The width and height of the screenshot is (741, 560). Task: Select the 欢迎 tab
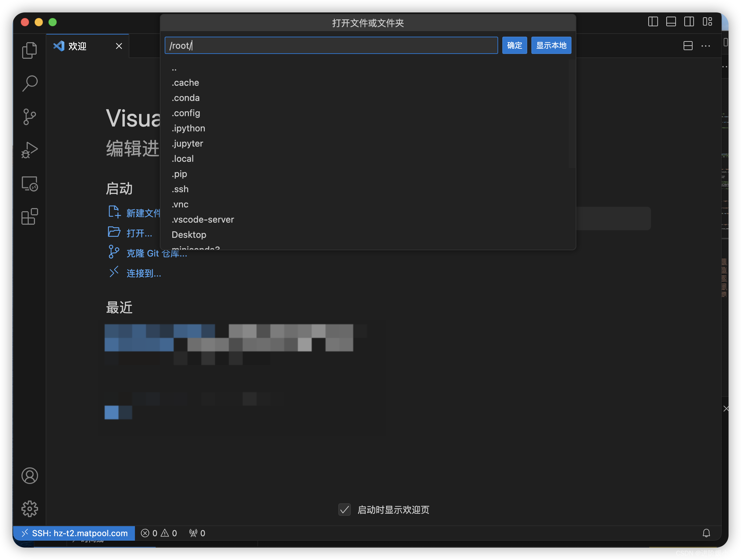[87, 46]
